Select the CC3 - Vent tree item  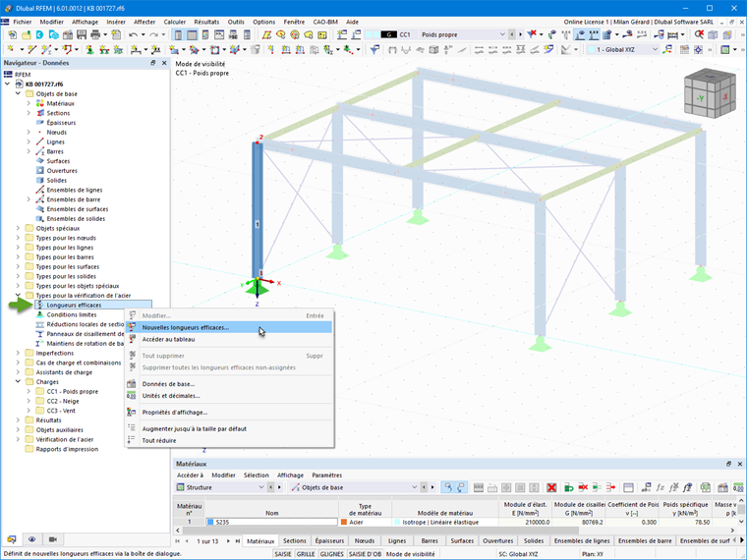(x=61, y=411)
